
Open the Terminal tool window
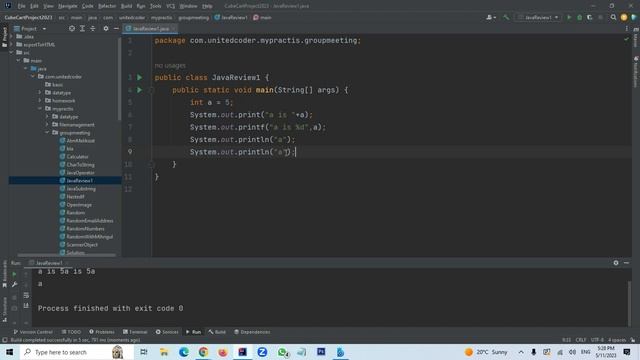[x=135, y=332]
